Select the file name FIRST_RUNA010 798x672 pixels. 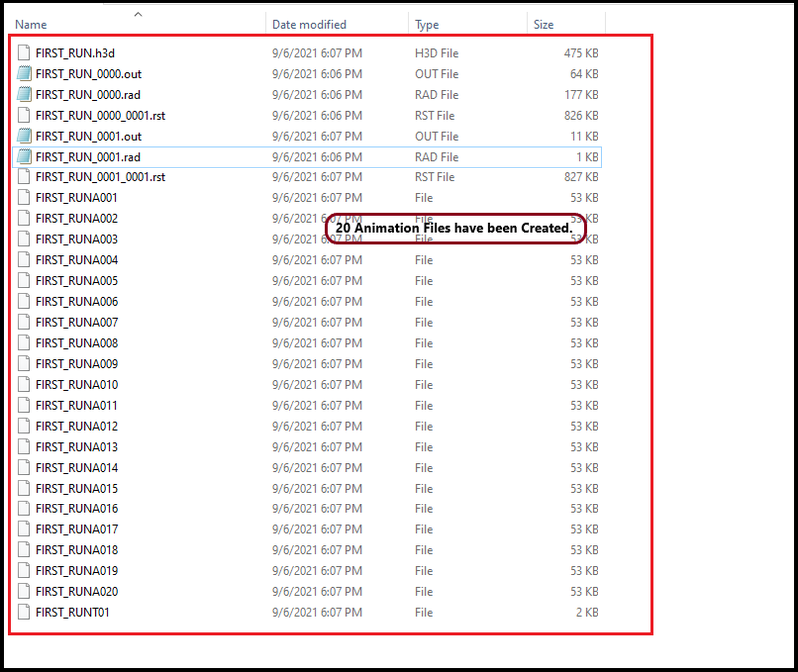[x=77, y=385]
